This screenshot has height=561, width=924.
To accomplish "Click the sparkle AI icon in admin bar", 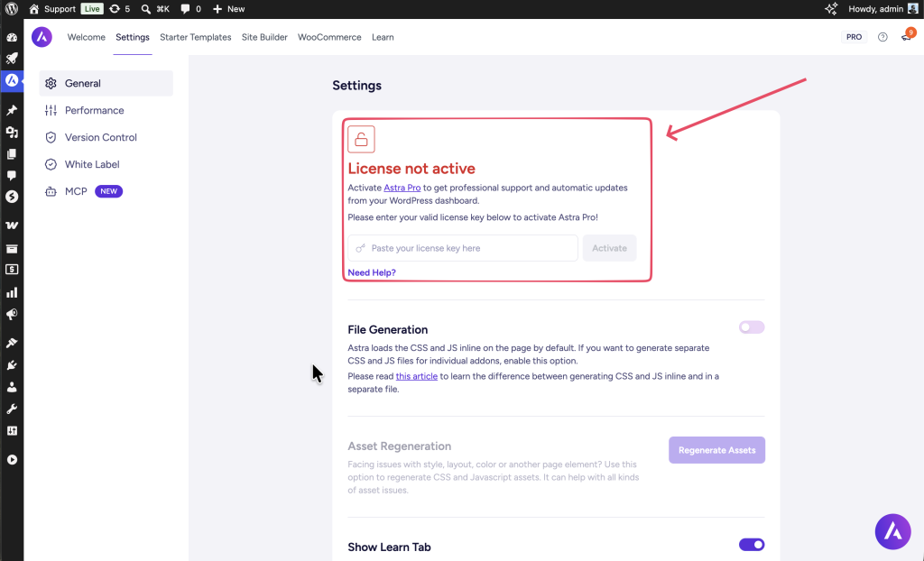I will [831, 9].
